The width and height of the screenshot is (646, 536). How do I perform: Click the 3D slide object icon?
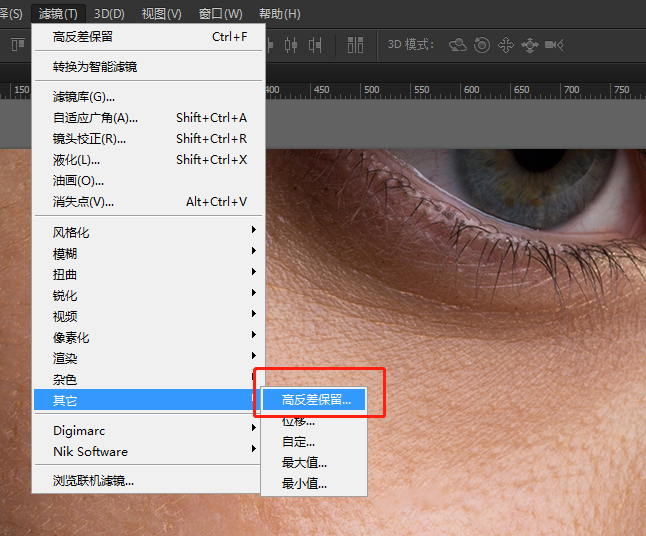(530, 45)
